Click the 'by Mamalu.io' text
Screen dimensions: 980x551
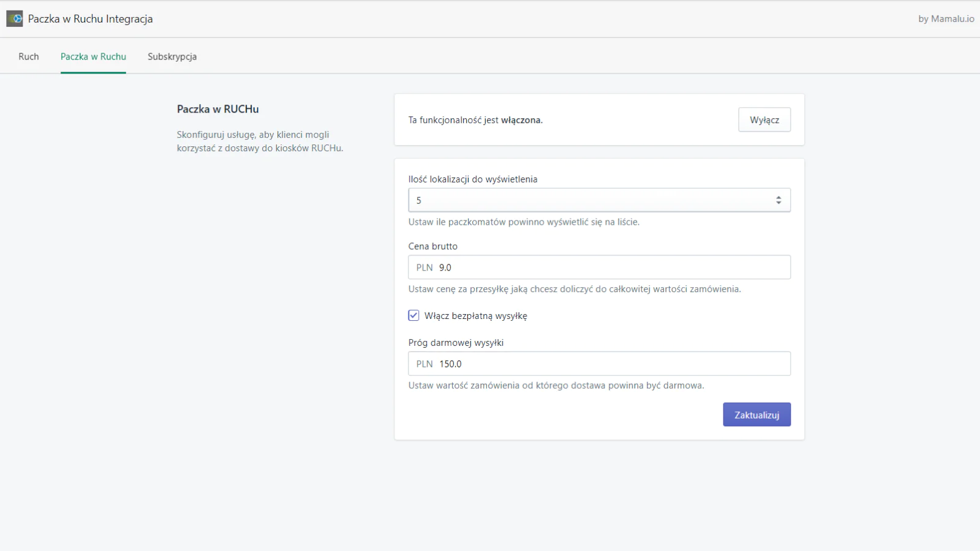(946, 19)
